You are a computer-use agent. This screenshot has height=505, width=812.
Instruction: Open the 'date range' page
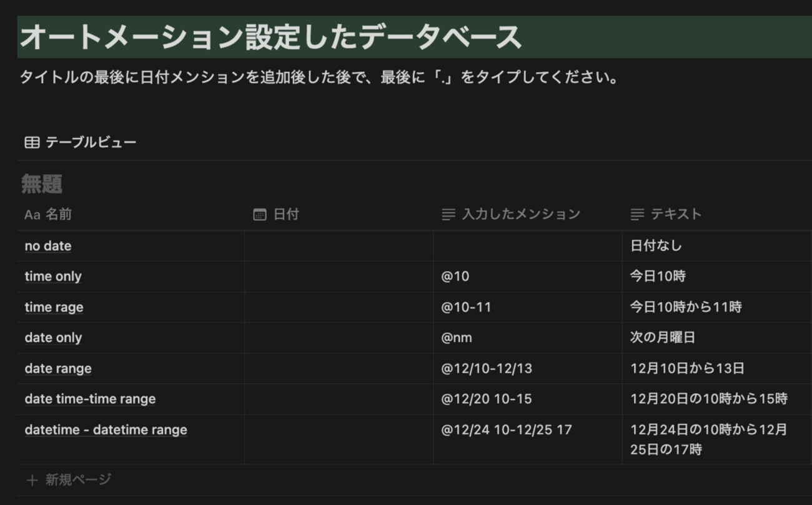[58, 368]
